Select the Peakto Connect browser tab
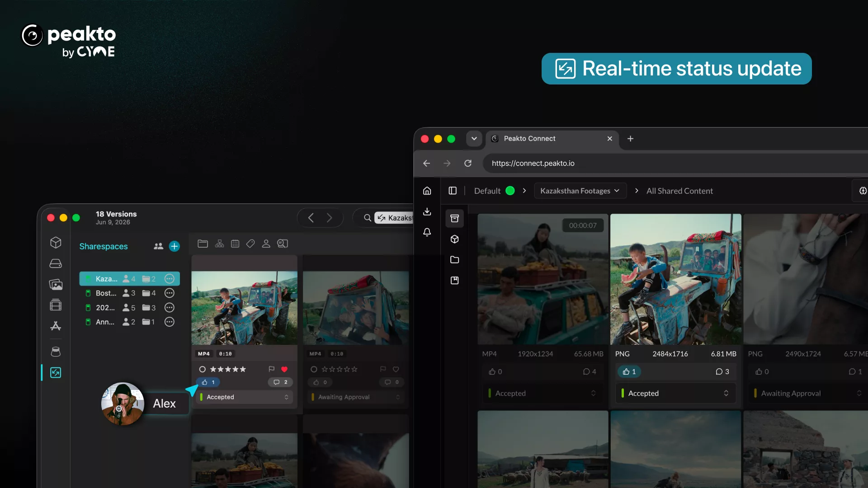Image resolution: width=868 pixels, height=488 pixels. (552, 139)
